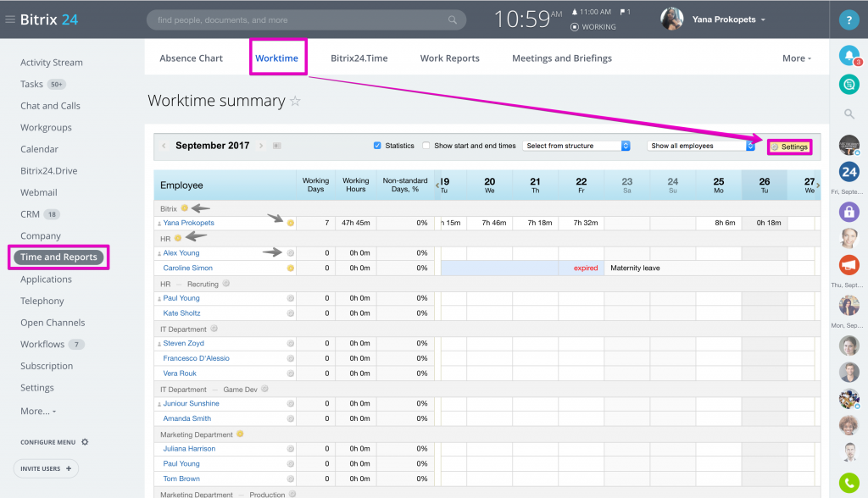This screenshot has width=868, height=498.
Task: Switch to the Absence Chart tab
Action: [x=191, y=58]
